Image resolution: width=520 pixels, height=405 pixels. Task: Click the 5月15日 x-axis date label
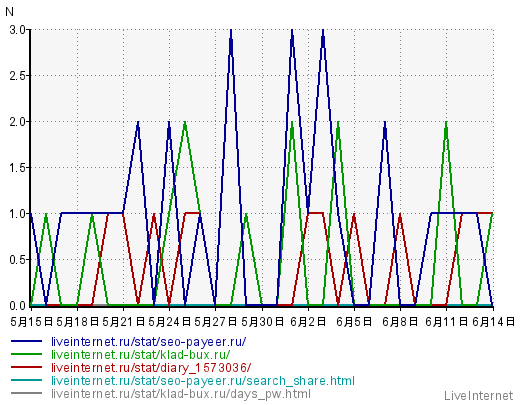pyautogui.click(x=31, y=322)
